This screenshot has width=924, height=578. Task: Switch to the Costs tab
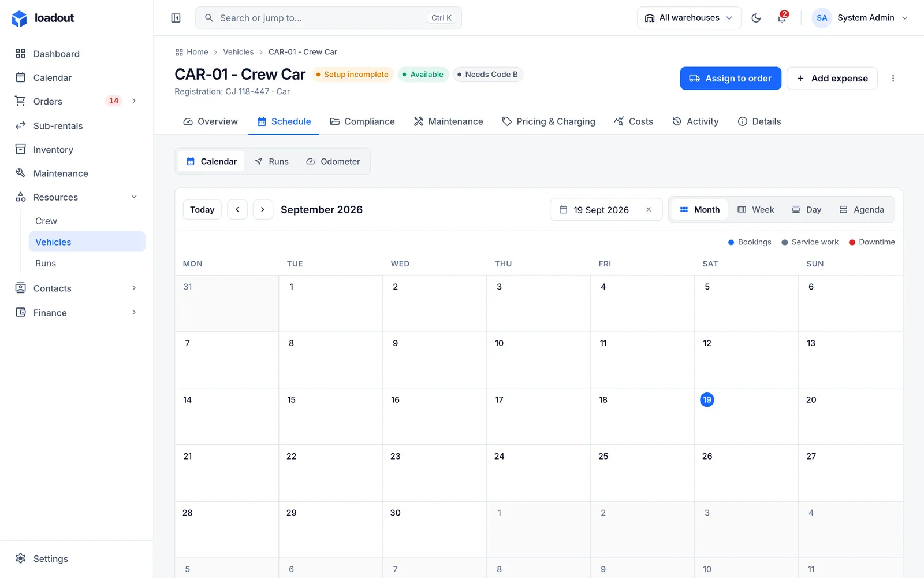634,121
